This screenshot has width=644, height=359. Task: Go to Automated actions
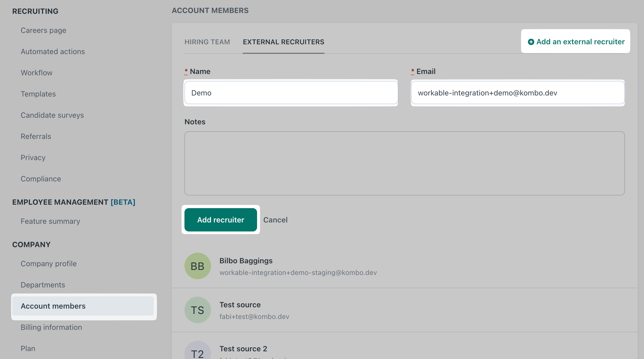[53, 51]
